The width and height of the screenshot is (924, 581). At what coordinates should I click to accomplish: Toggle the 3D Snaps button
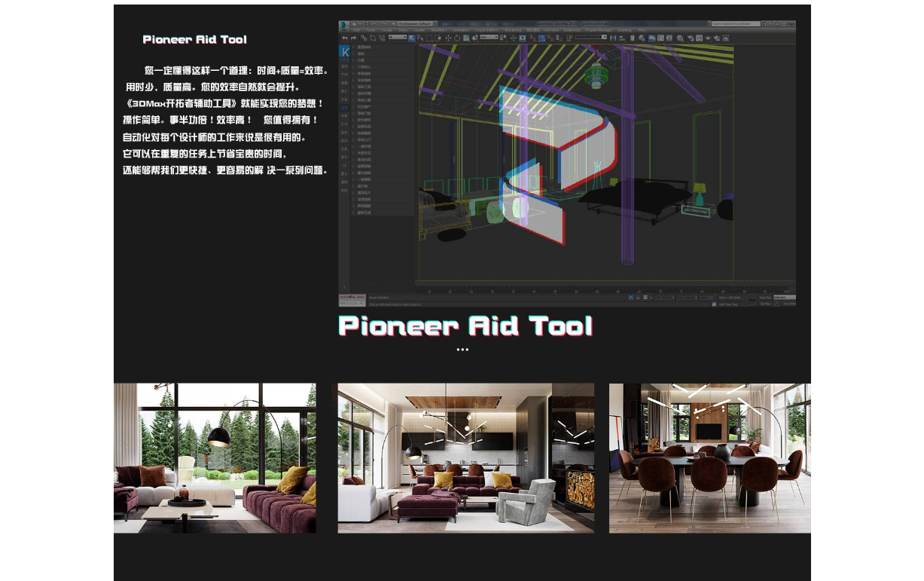coord(533,38)
